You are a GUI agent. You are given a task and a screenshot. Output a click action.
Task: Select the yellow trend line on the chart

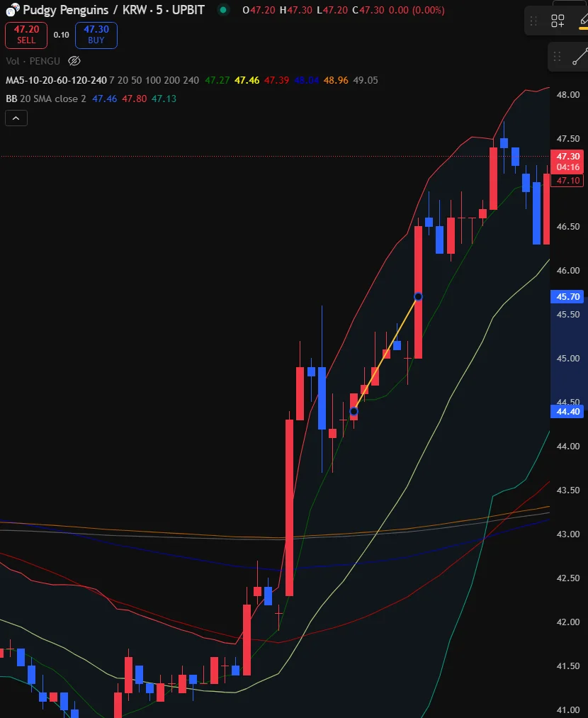386,354
